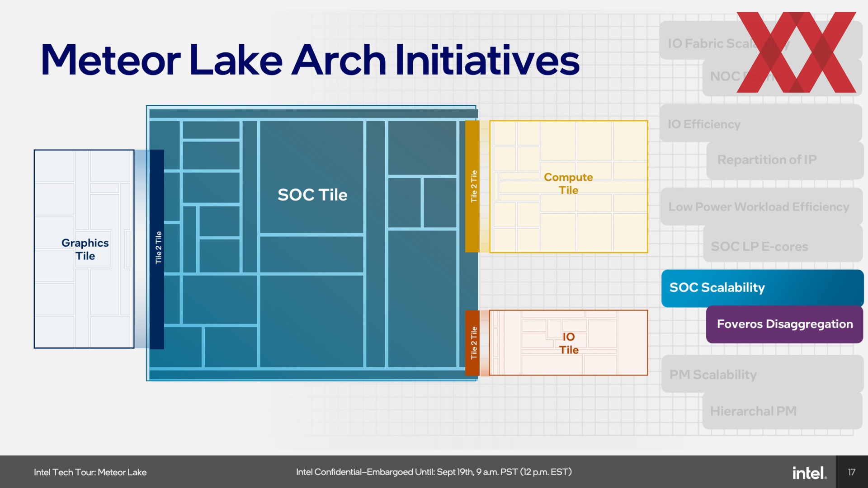Click the SOC Tile label
This screenshot has height=488, width=868.
(312, 195)
